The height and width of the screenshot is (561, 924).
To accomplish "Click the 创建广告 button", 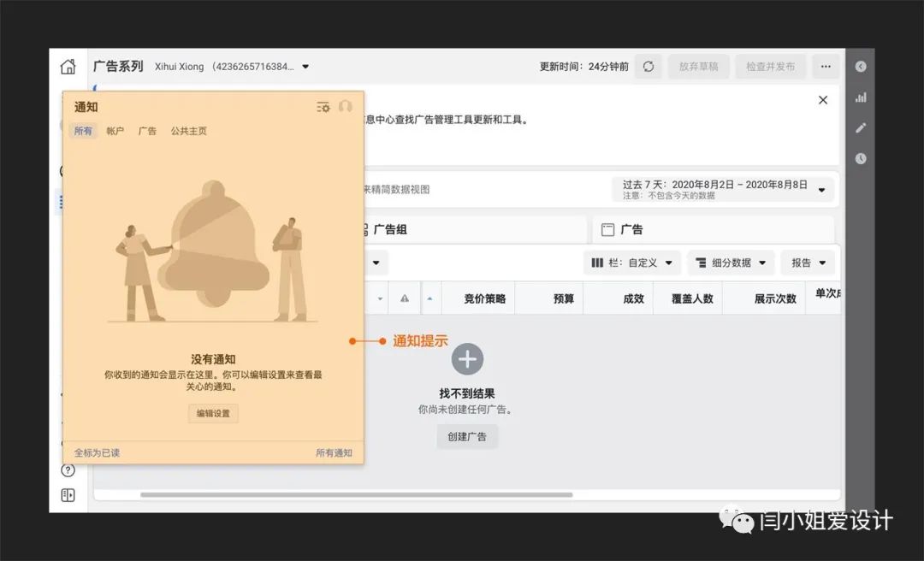I will pos(467,437).
